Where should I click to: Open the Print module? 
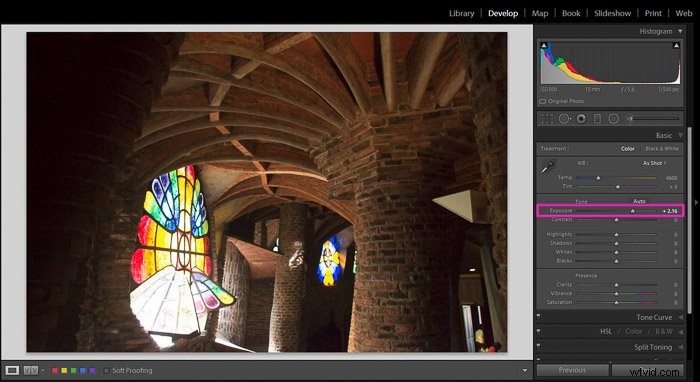[x=653, y=13]
